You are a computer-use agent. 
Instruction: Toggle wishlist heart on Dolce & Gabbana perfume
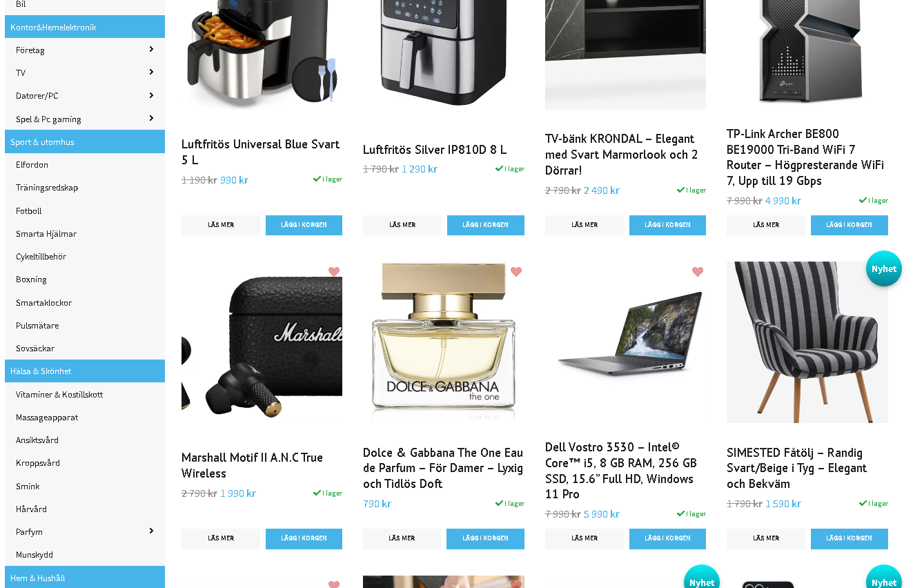click(x=516, y=272)
